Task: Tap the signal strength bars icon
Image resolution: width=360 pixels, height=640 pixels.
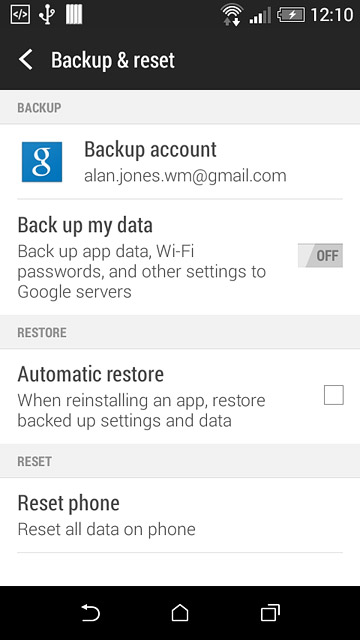Action: 260,16
